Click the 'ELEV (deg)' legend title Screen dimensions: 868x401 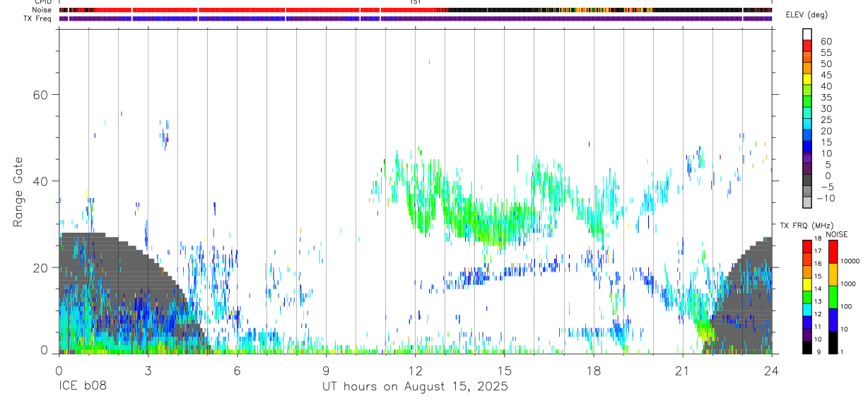pyautogui.click(x=807, y=15)
